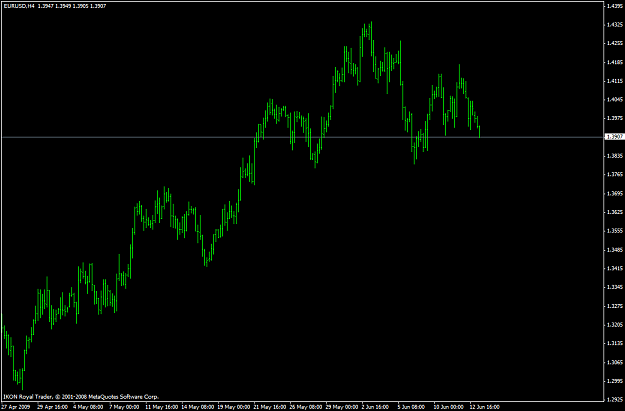
Task: Click the 12 Jun 16:00 date label
Action: click(485, 407)
